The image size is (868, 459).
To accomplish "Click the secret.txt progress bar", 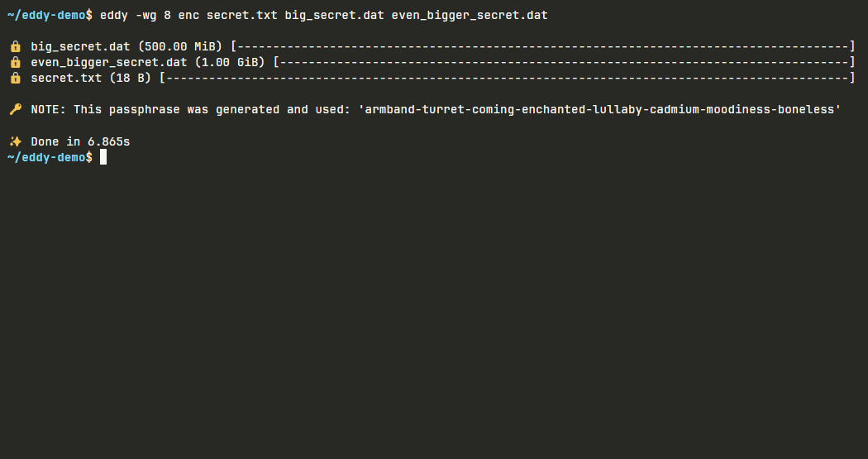I will pyautogui.click(x=508, y=78).
